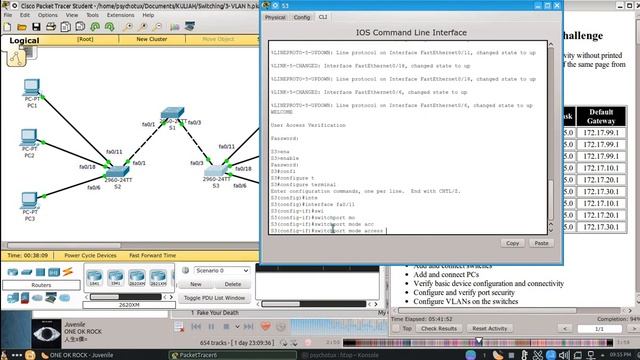Click switch S2 in the topology
Image resolution: width=640 pixels, height=360 pixels.
pos(118,172)
